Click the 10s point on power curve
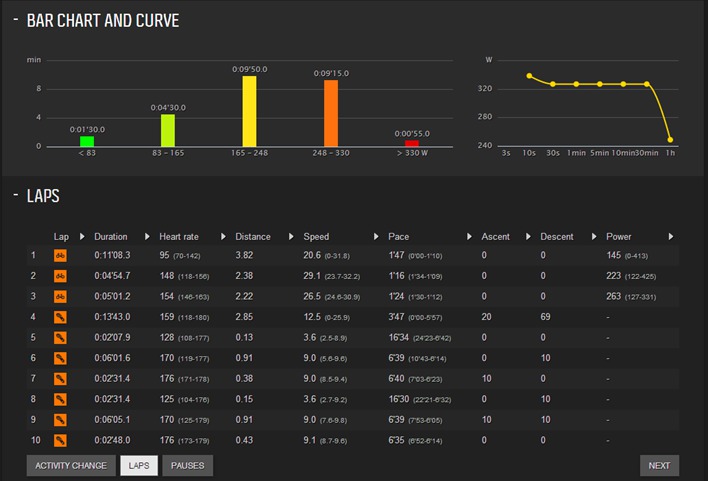Image resolution: width=708 pixels, height=481 pixels. (x=529, y=76)
